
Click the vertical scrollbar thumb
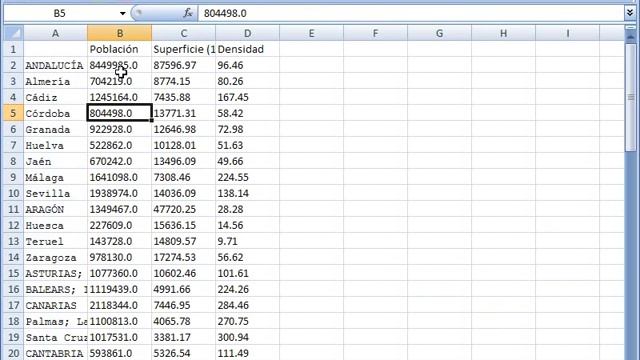pyautogui.click(x=631, y=97)
